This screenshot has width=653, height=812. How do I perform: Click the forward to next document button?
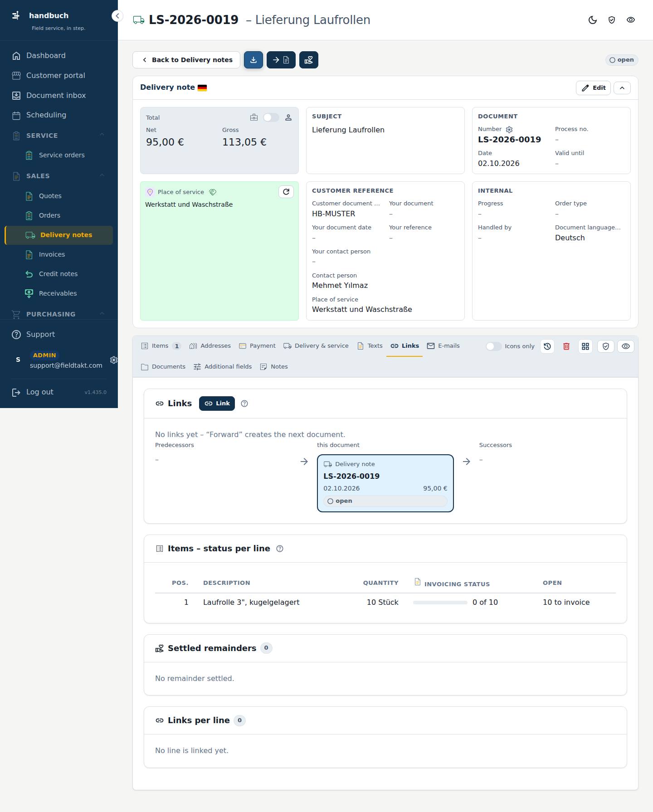coord(281,60)
